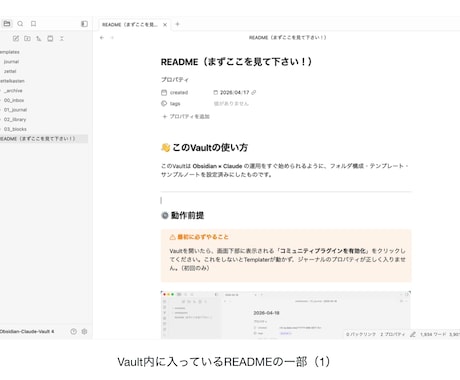Expand the 03_blocks folder

coord(15,129)
